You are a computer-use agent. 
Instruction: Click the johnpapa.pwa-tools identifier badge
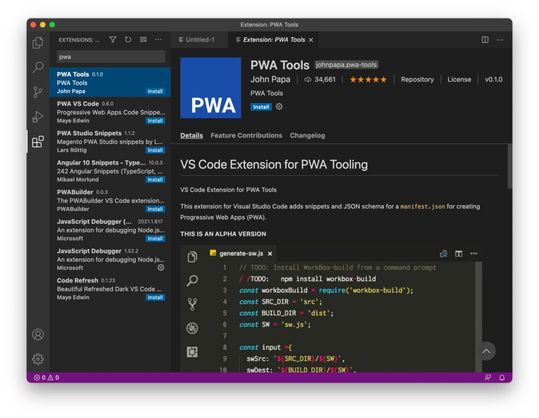346,65
